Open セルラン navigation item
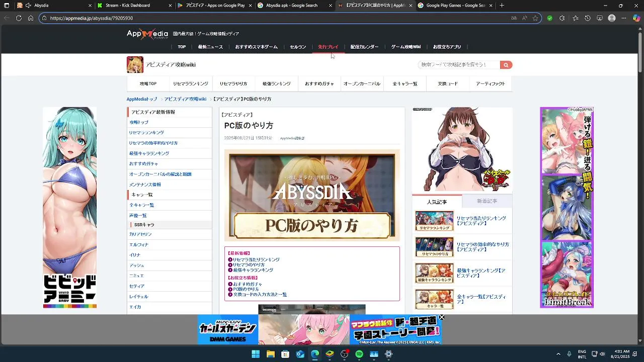The height and width of the screenshot is (362, 644). [298, 47]
